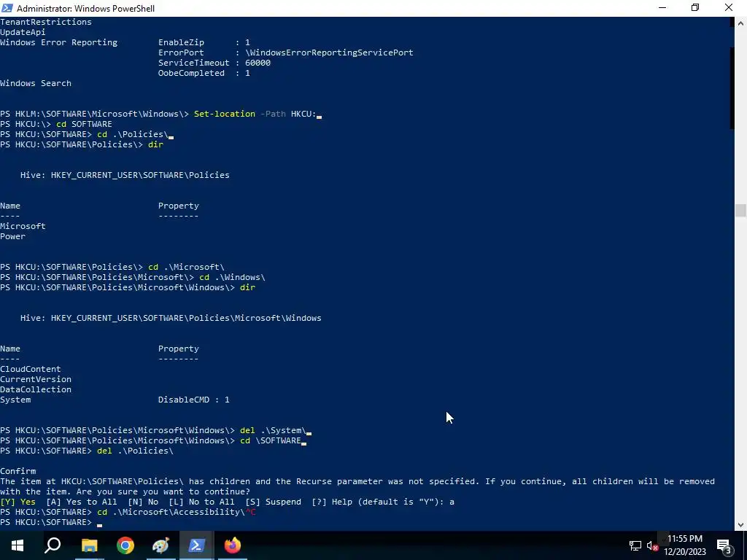Click the muted volume tray icon
The image size is (747, 560).
(x=652, y=545)
